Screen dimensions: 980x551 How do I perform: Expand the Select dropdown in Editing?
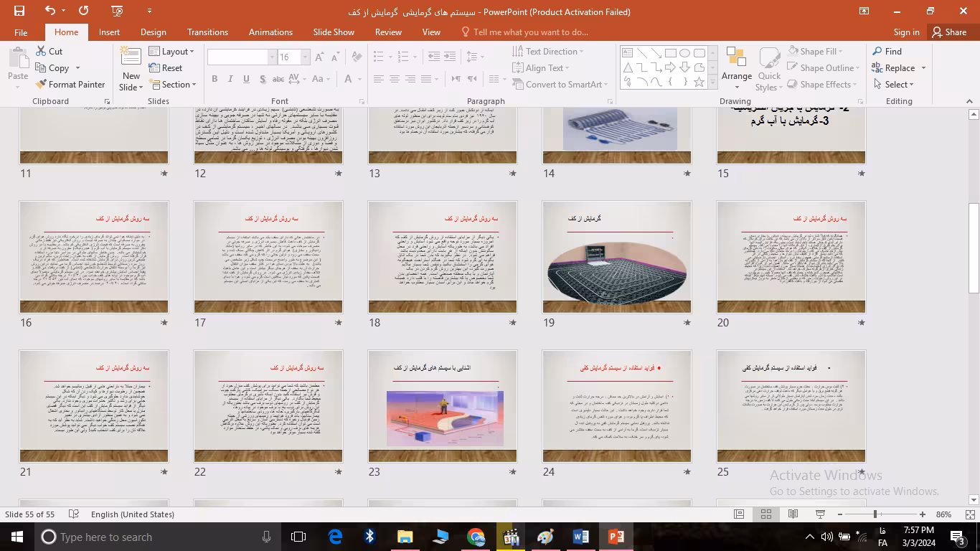(894, 85)
